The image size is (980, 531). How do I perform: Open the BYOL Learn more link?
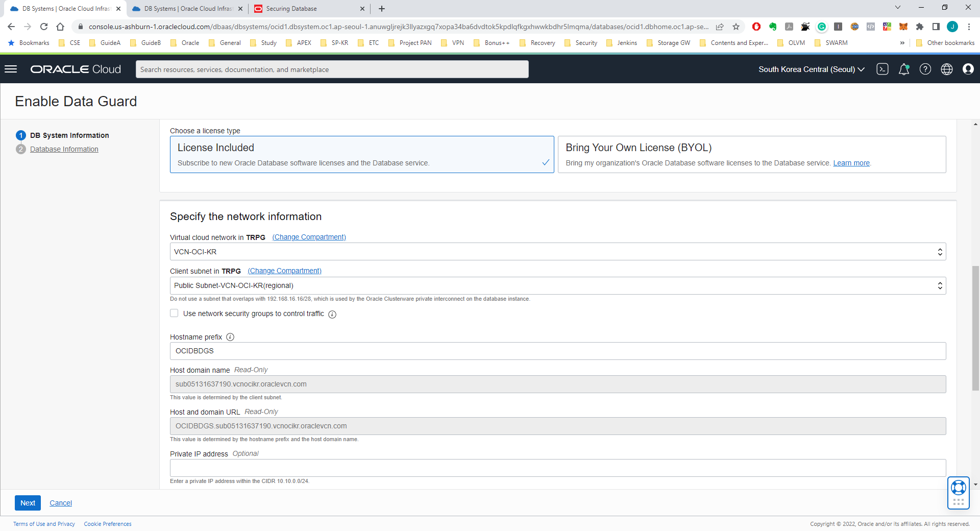pyautogui.click(x=851, y=163)
